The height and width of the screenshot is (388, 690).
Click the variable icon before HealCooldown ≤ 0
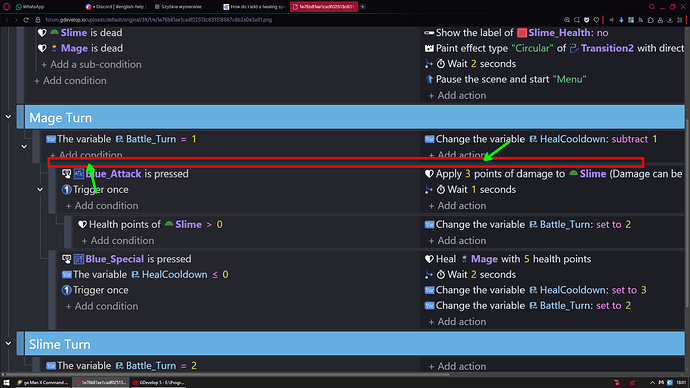coord(67,275)
